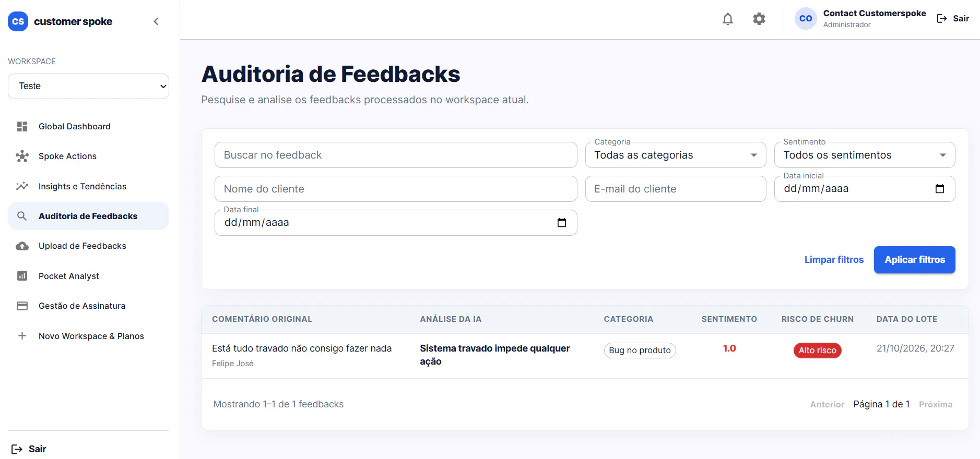The image size is (980, 459).
Task: Click the plus icon for Novo Workspace
Action: [x=22, y=336]
